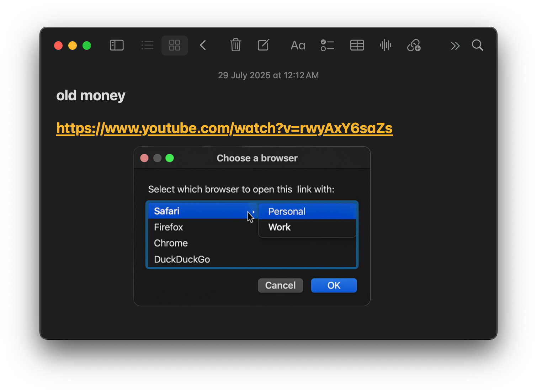Select the Work profile in the submenu
Screen dimensions: 537x392
(280, 227)
